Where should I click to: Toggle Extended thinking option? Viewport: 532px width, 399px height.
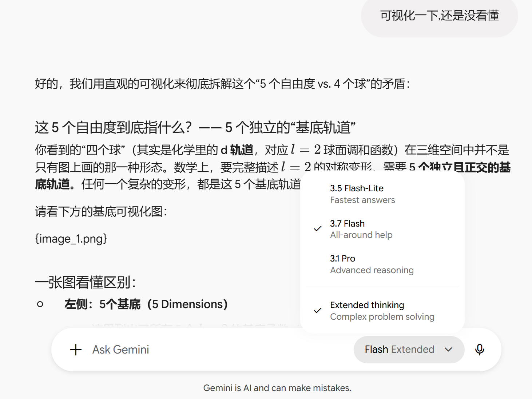(382, 311)
